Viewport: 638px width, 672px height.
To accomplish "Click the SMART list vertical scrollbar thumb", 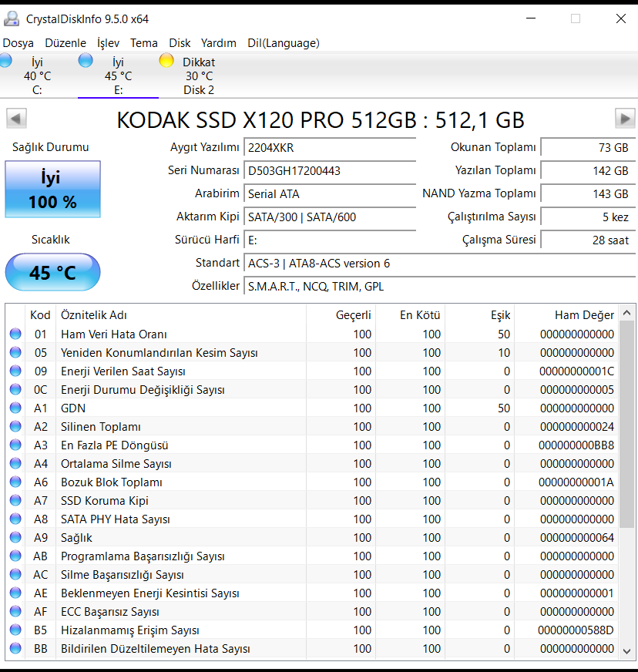I will 627,425.
